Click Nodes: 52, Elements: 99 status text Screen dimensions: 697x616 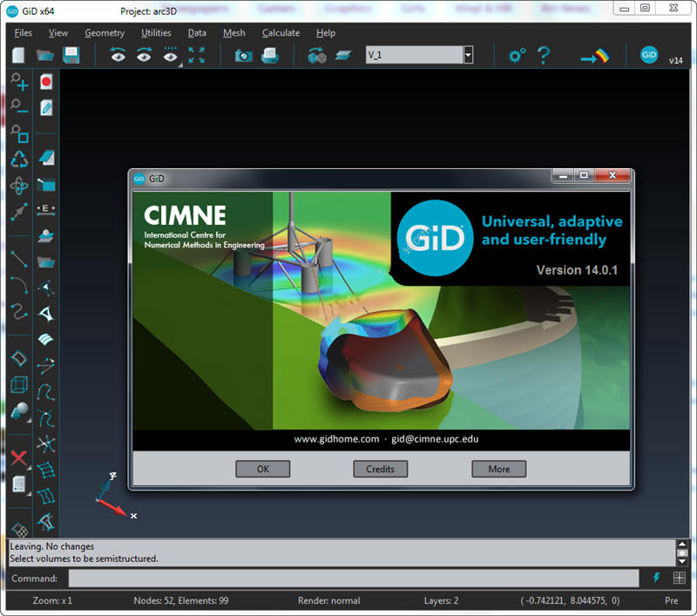tap(181, 600)
